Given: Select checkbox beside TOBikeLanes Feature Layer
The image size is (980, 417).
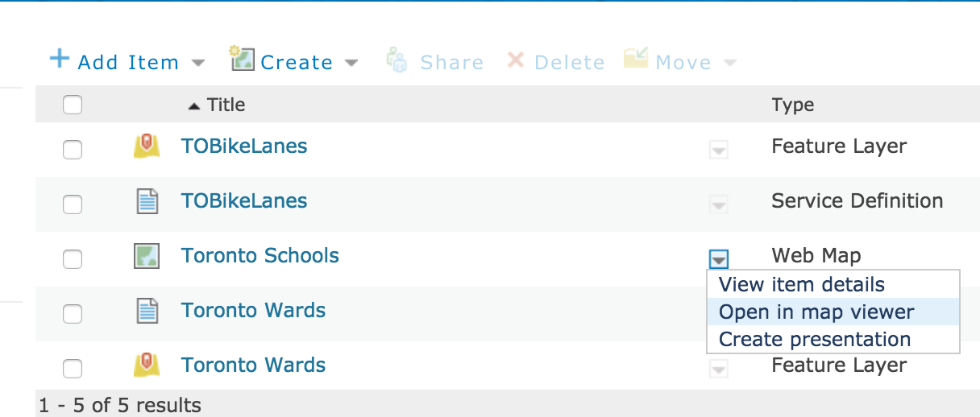Looking at the screenshot, I should [73, 149].
